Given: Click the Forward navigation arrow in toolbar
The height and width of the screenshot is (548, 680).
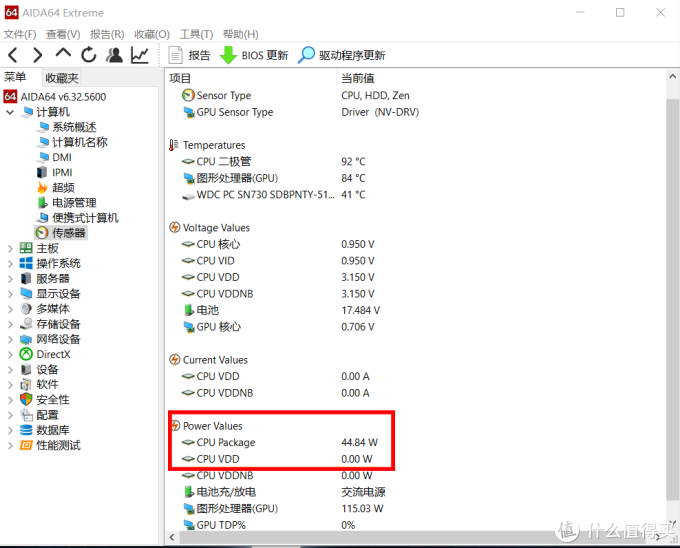Looking at the screenshot, I should [37, 55].
